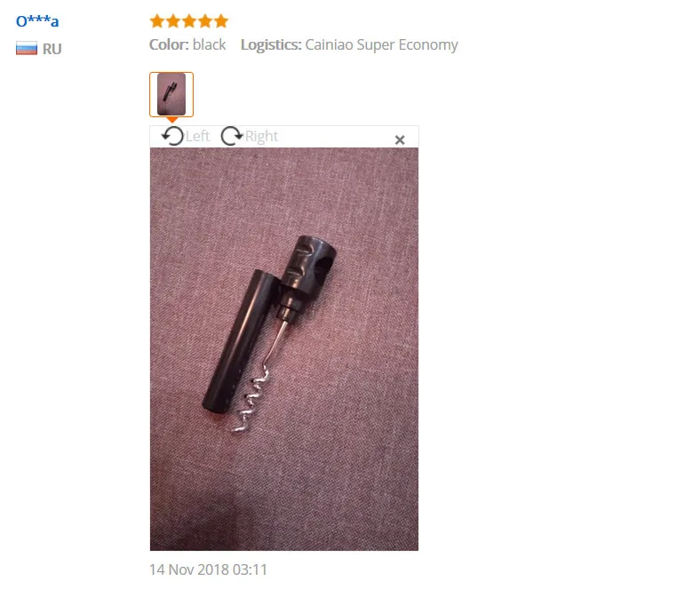The width and height of the screenshot is (700, 589).
Task: Open reviewer O***a's profile name
Action: click(37, 21)
